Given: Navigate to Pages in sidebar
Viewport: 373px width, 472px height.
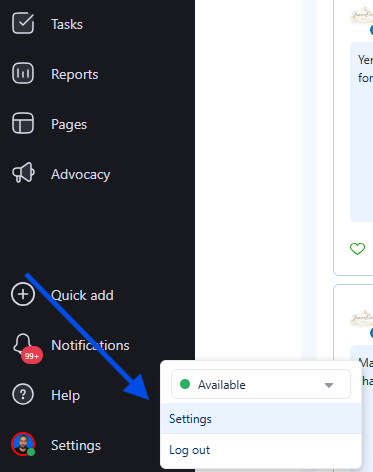Looking at the screenshot, I should point(69,125).
